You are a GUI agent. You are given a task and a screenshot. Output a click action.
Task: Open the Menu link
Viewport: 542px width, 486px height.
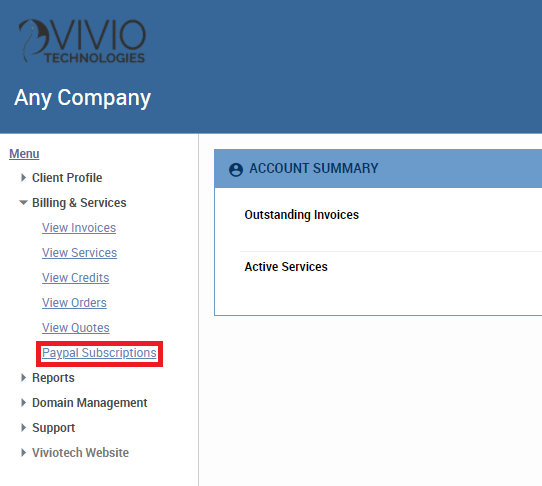(x=24, y=153)
